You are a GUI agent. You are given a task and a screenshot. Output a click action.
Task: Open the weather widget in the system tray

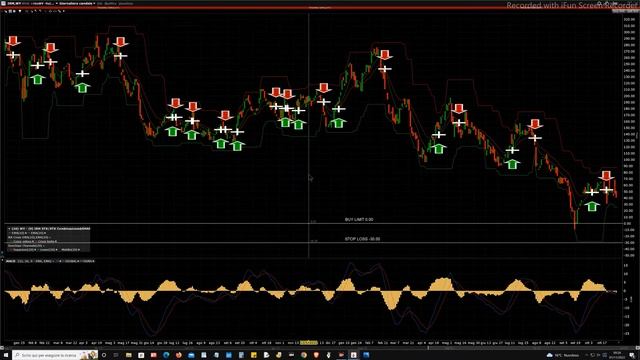pos(562,356)
